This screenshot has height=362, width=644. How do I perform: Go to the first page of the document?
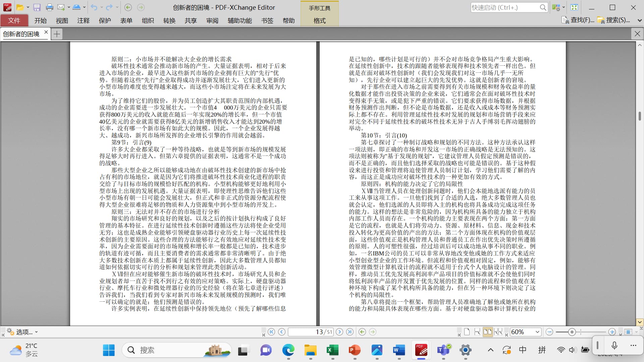(271, 332)
